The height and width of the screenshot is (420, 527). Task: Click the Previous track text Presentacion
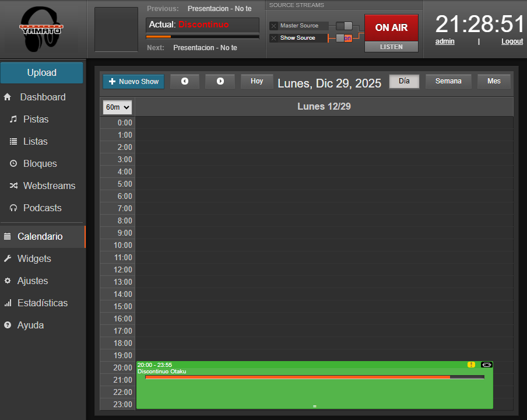(219, 9)
